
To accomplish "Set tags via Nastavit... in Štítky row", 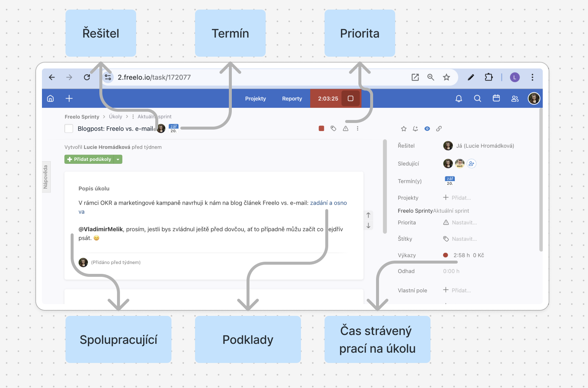I will 460,239.
